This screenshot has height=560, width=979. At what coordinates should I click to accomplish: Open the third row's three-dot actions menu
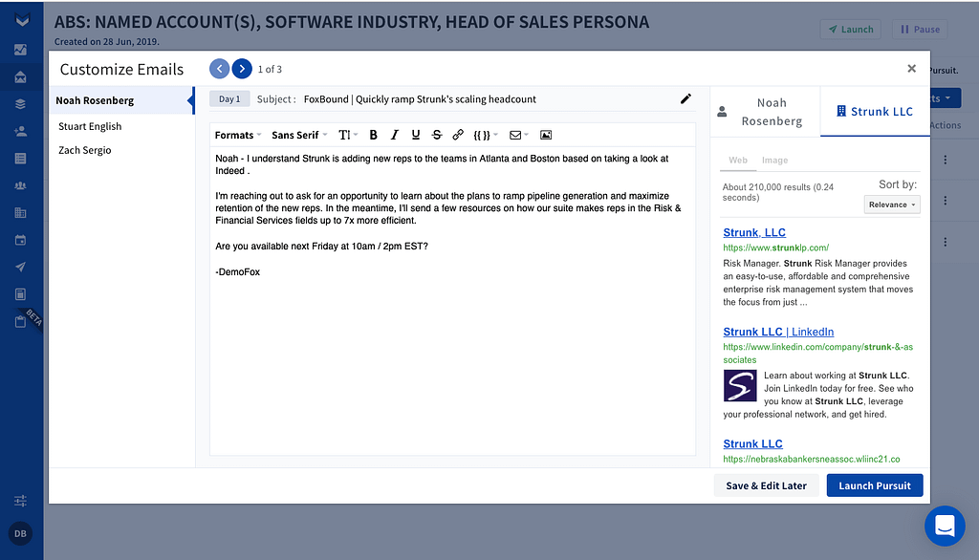point(946,242)
